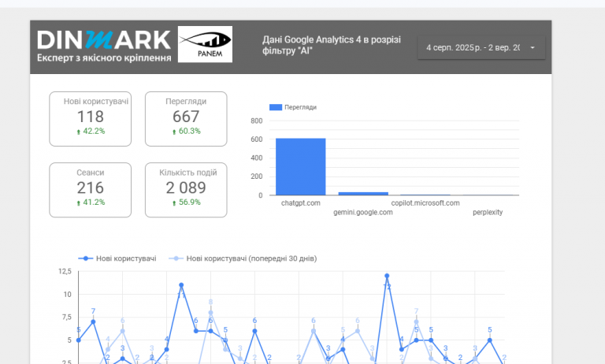Click the gemini.google.com axis label
Viewport: 605px width, 364px height.
(x=363, y=212)
